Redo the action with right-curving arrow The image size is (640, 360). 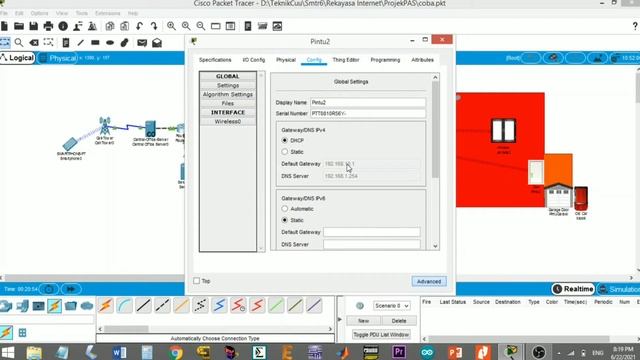tap(154, 27)
